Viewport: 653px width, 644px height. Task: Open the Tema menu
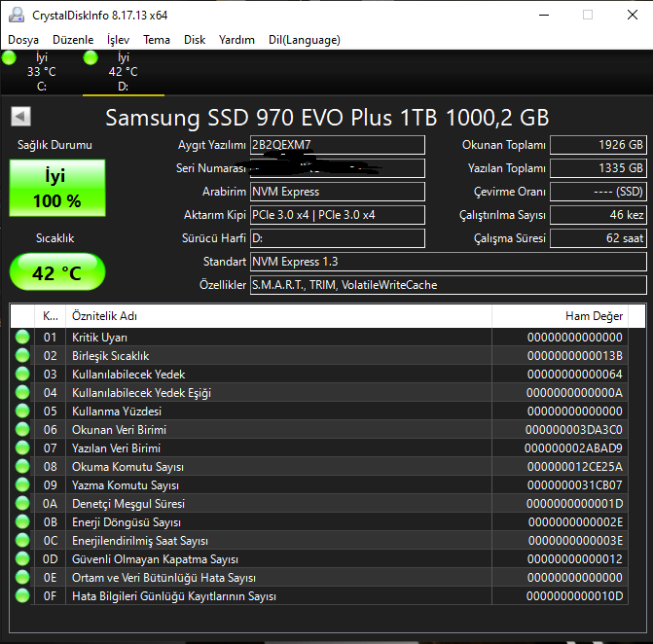(157, 40)
